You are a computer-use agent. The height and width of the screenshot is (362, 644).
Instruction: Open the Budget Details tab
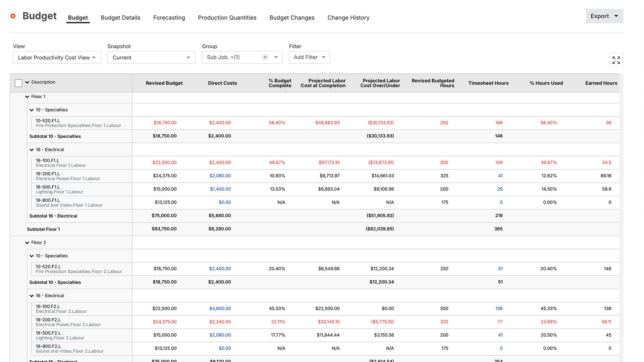(120, 17)
